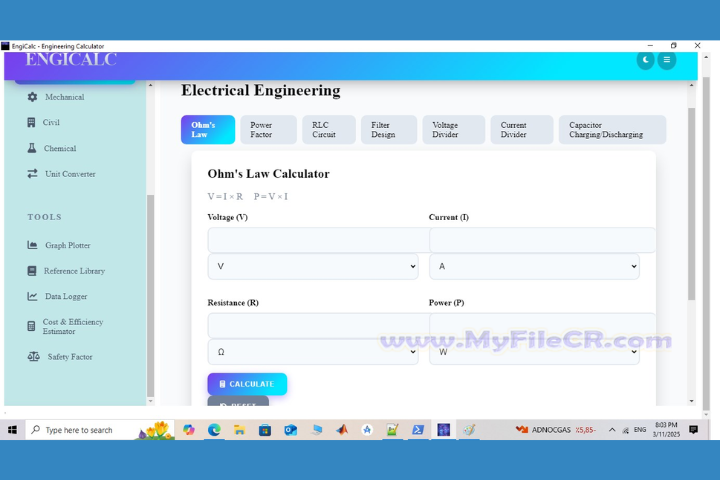Launch Microsoft Edge from taskbar
The width and height of the screenshot is (720, 480).
(214, 430)
